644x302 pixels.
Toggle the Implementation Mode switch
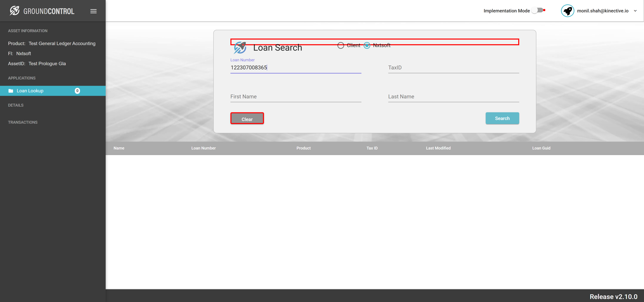click(537, 11)
